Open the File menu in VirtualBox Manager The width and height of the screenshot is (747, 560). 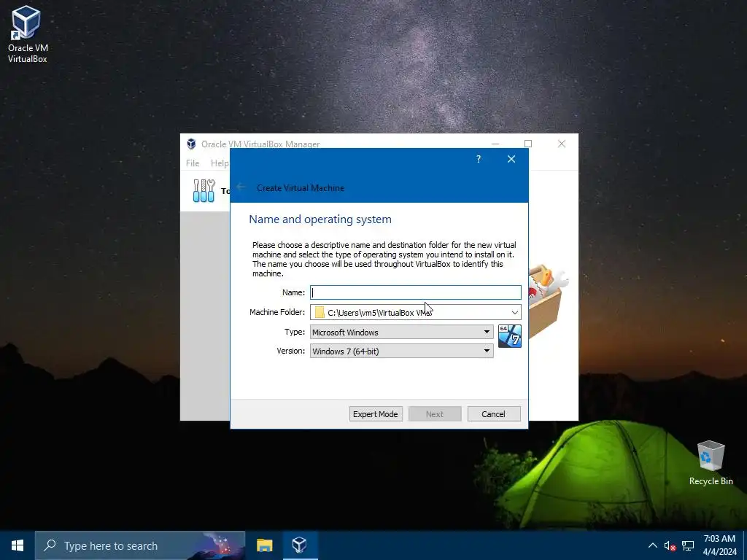point(193,163)
